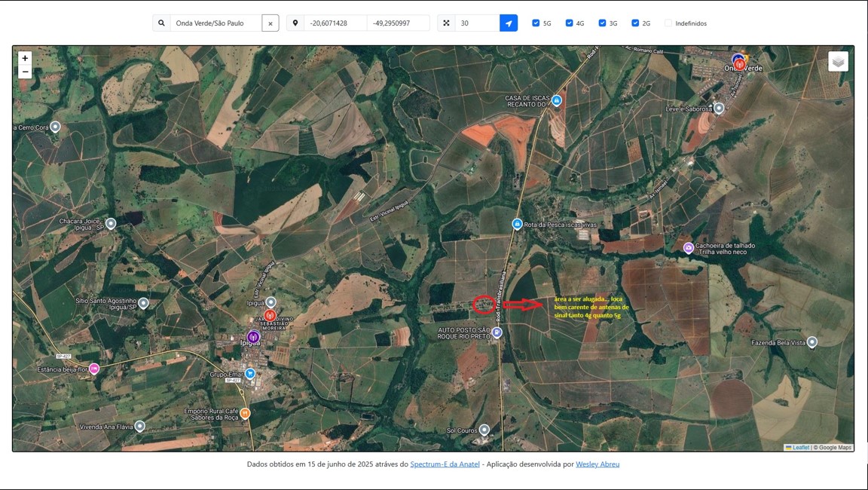This screenshot has height=490, width=868.
Task: Uncheck the 5G checkbox
Action: tap(536, 23)
